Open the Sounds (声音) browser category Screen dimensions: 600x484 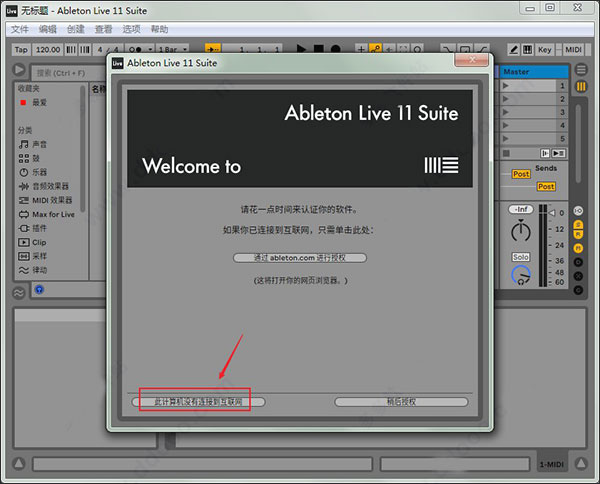coord(38,145)
